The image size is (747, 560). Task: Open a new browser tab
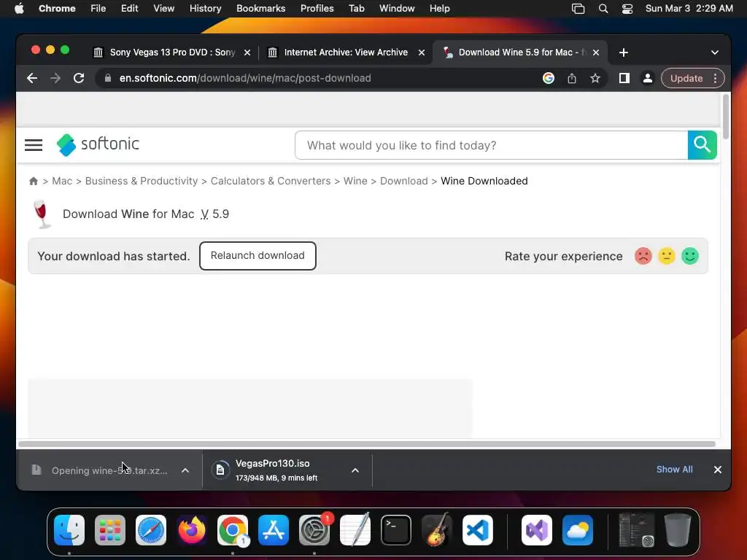624,52
